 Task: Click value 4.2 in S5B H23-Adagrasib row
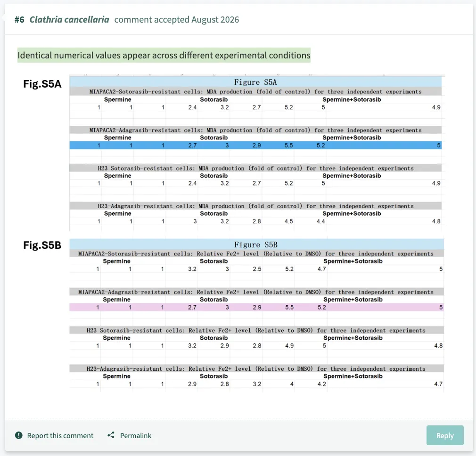click(x=322, y=384)
